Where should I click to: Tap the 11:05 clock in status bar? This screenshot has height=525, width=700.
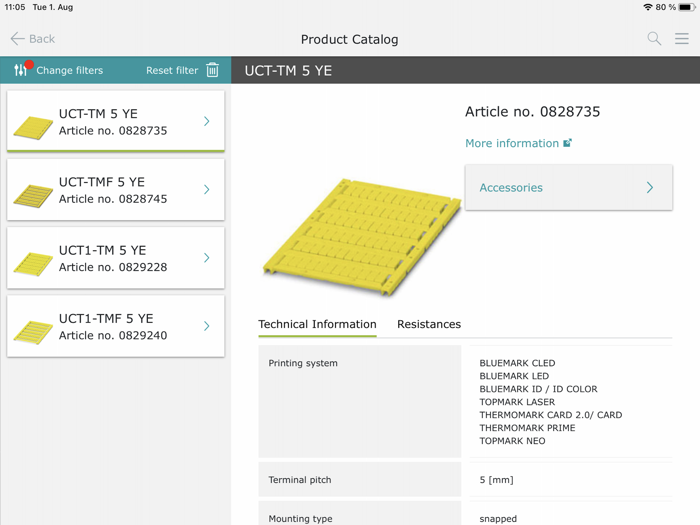[15, 7]
